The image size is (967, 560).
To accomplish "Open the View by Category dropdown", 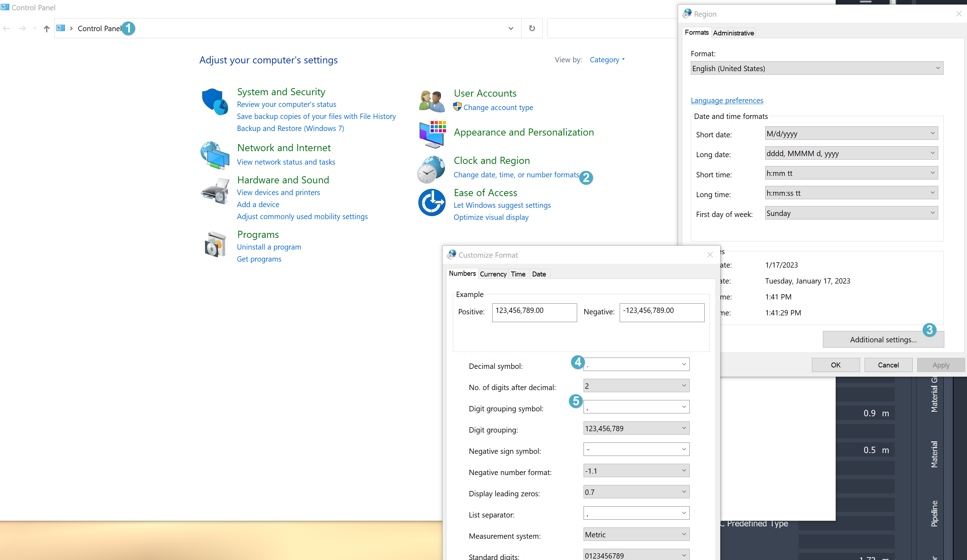I will (x=607, y=60).
